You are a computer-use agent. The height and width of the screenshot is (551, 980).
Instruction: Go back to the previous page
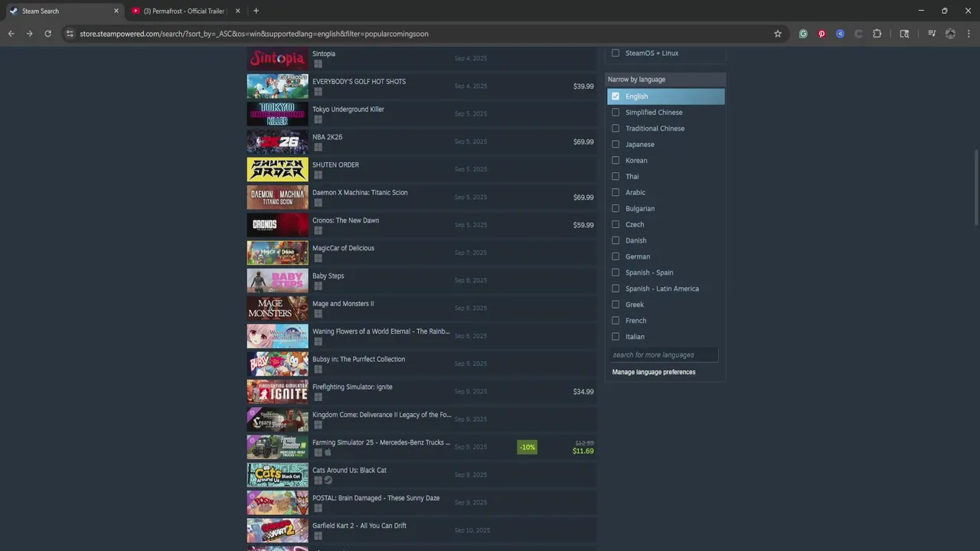click(x=11, y=34)
